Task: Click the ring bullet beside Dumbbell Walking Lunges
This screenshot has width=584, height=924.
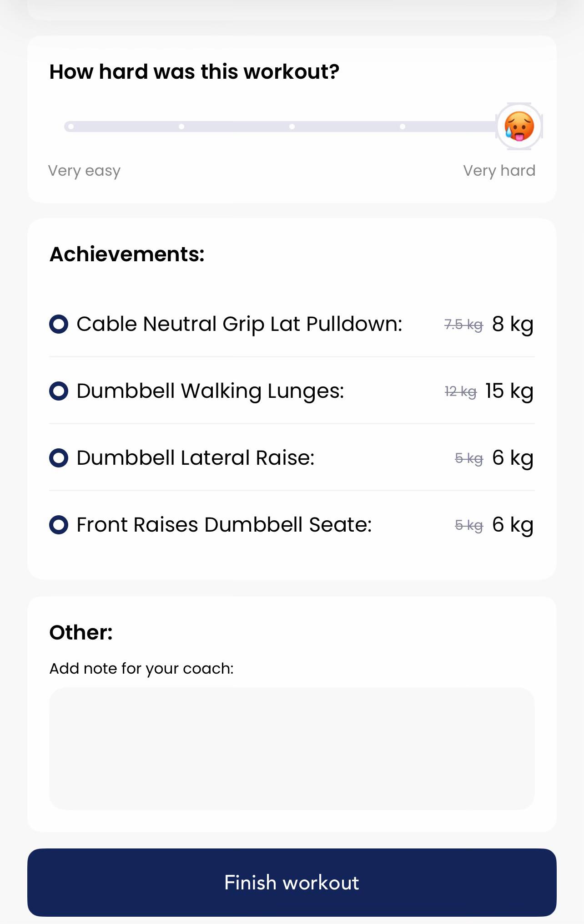Action: [59, 391]
